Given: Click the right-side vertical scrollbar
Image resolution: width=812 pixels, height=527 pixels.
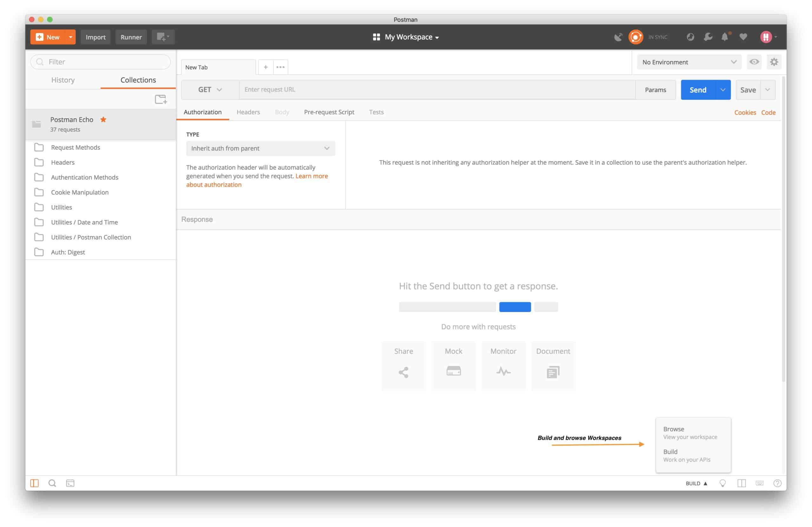Looking at the screenshot, I should (x=784, y=229).
